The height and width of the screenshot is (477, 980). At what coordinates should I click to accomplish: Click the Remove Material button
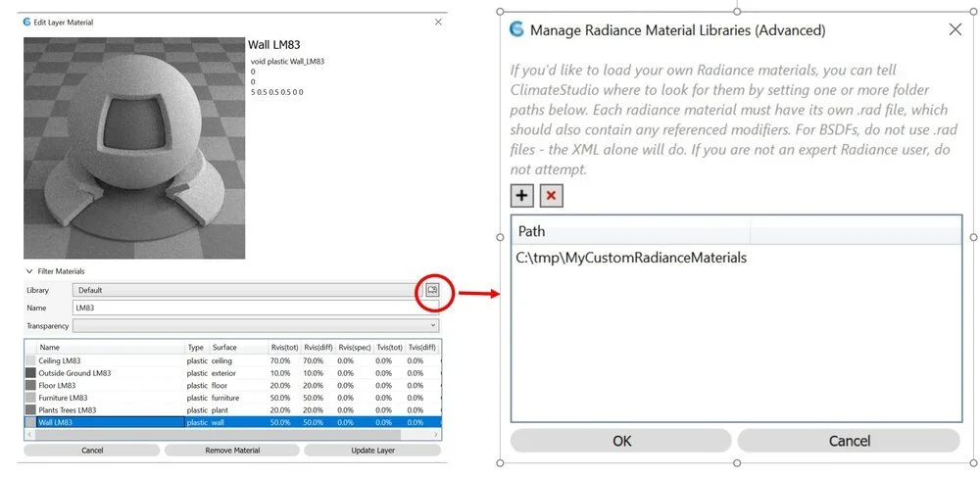click(232, 451)
